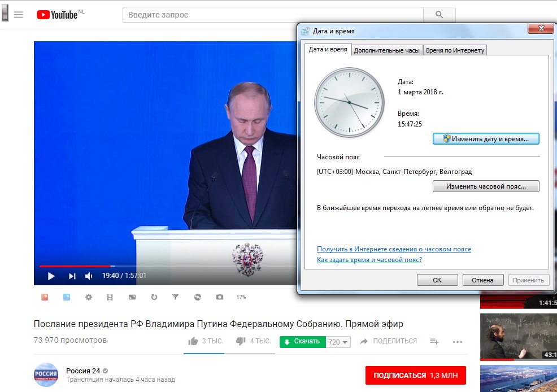The image size is (557, 392).
Task: Click the 1,3 МЛН subscriber count
Action: 444,375
